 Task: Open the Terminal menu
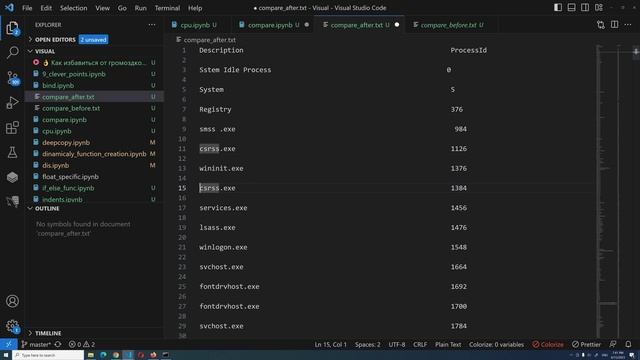[167, 8]
